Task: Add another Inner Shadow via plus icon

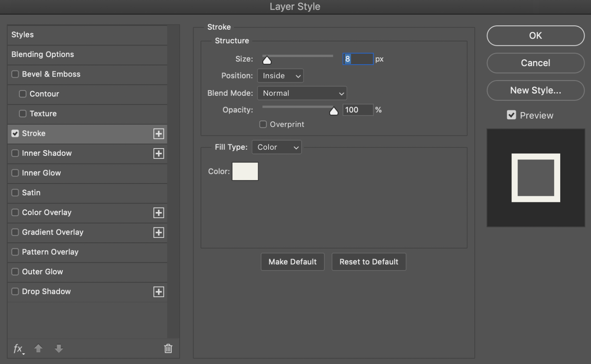Action: coord(159,154)
